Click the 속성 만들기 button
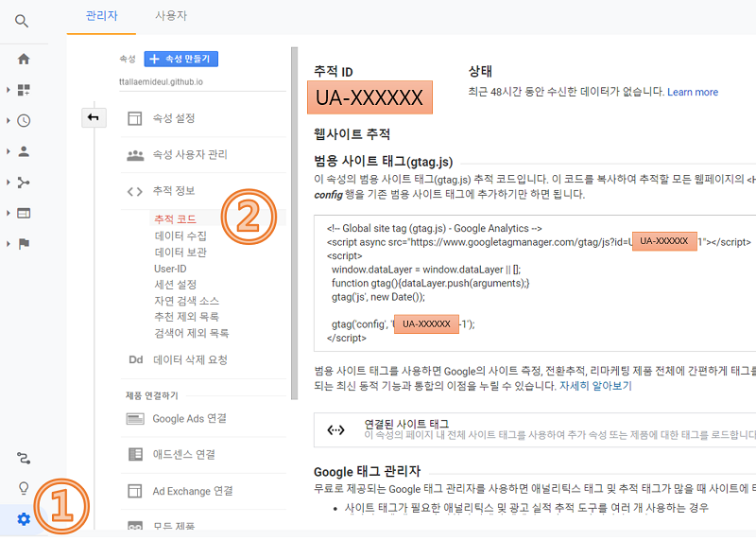Screen dimensions: 756x541 180,59
